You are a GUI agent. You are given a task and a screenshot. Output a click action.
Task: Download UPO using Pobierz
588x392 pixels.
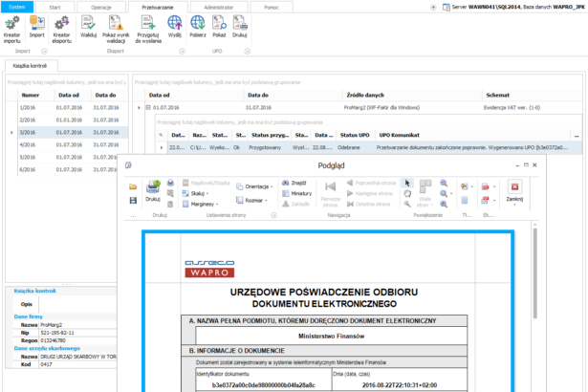click(198, 27)
